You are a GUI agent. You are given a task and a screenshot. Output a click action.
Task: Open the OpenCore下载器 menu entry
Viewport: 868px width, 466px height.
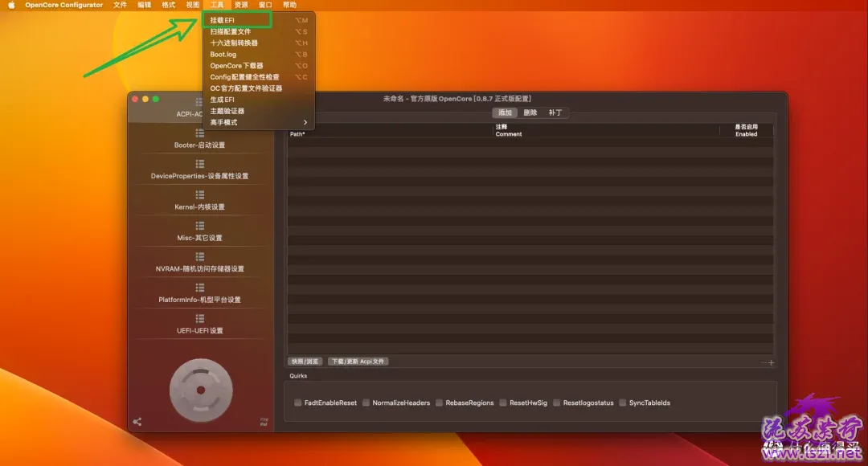pyautogui.click(x=259, y=65)
